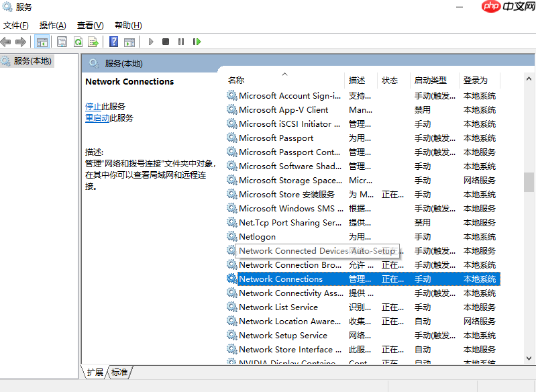Image resolution: width=536 pixels, height=392 pixels.
Task: Select the Network Connection Bro... service row
Action: 363,264
